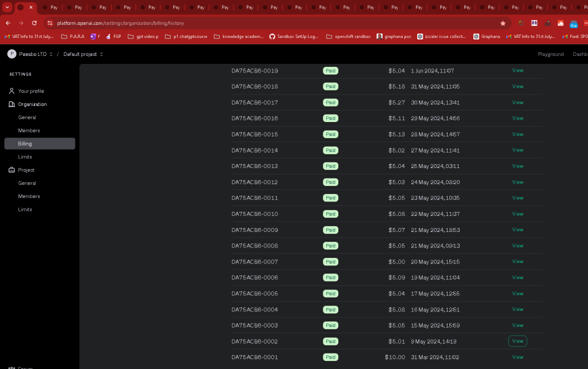Image resolution: width=588 pixels, height=369 pixels.
Task: Open the P.A.R.A bookmark folder
Action: [x=72, y=36]
